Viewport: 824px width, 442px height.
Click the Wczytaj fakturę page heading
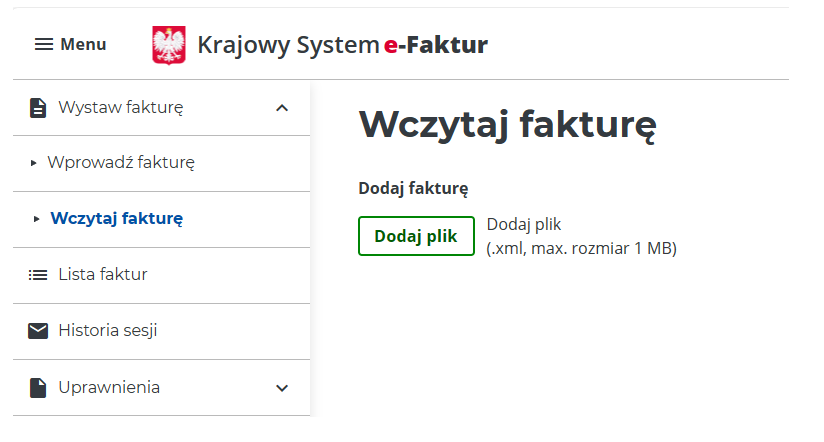507,125
